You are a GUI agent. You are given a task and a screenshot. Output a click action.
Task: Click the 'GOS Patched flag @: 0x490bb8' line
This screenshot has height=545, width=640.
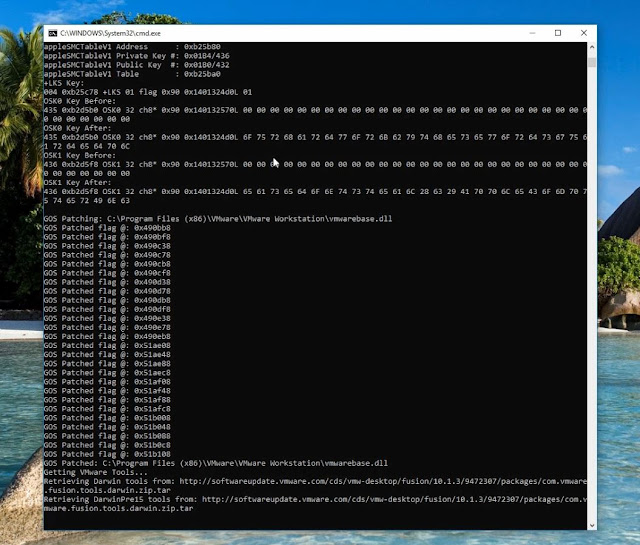pyautogui.click(x=107, y=228)
